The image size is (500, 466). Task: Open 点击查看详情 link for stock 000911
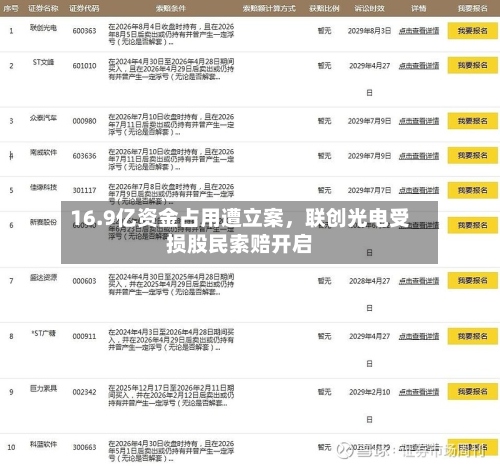pos(419,336)
